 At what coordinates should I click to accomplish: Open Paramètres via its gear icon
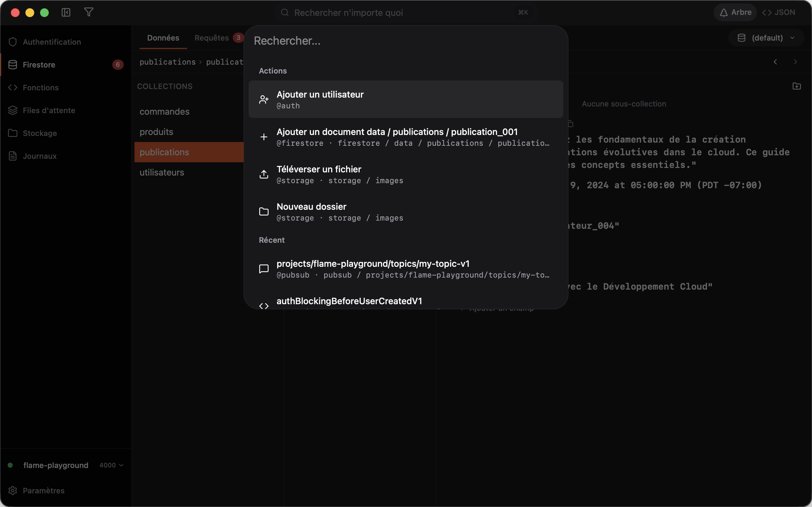[13, 491]
